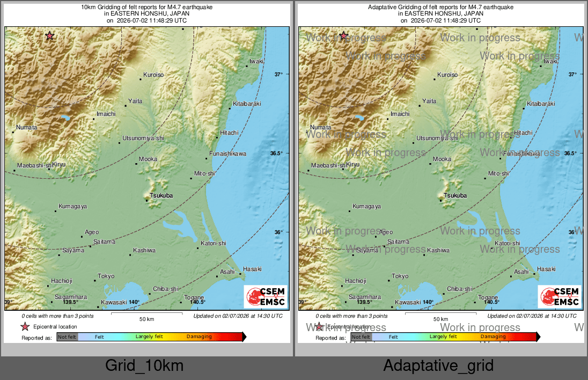Click the Hitachi label on the Grid_10km map
This screenshot has width=588, height=380.
tap(229, 133)
